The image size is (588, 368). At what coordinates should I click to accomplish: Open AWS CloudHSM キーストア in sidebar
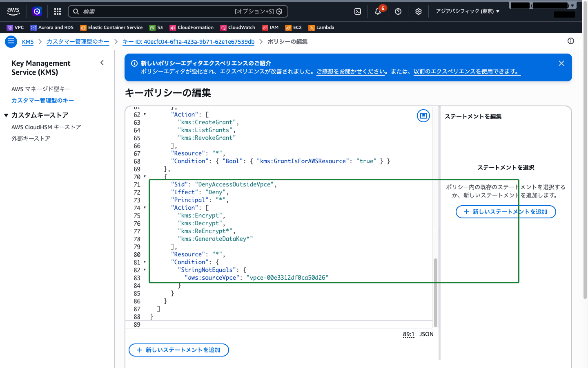coord(46,127)
